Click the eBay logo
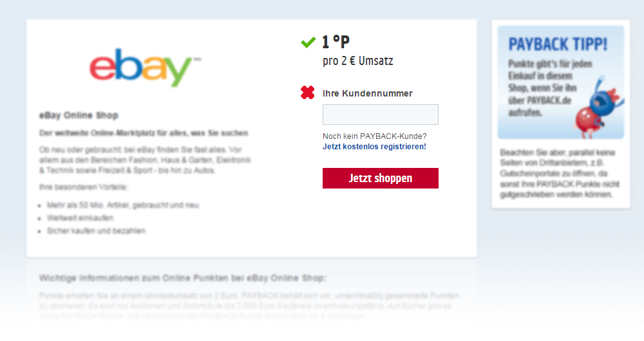Viewport: 644px width, 341px height. coord(146,68)
